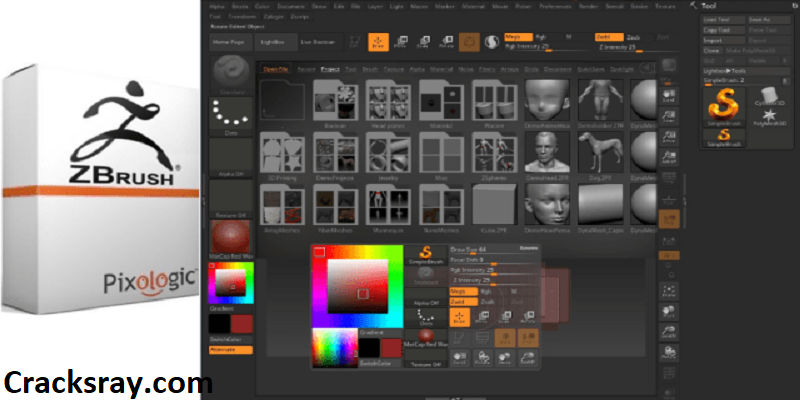800x400 pixels.
Task: Click Save As in Tool palette
Action: (x=769, y=20)
